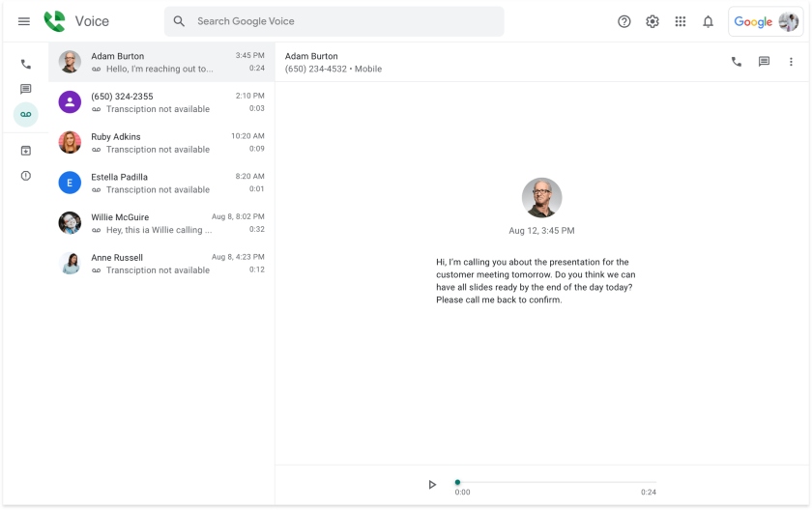Switch to Calls in sidebar
Screen dimensions: 812x510
(x=25, y=64)
